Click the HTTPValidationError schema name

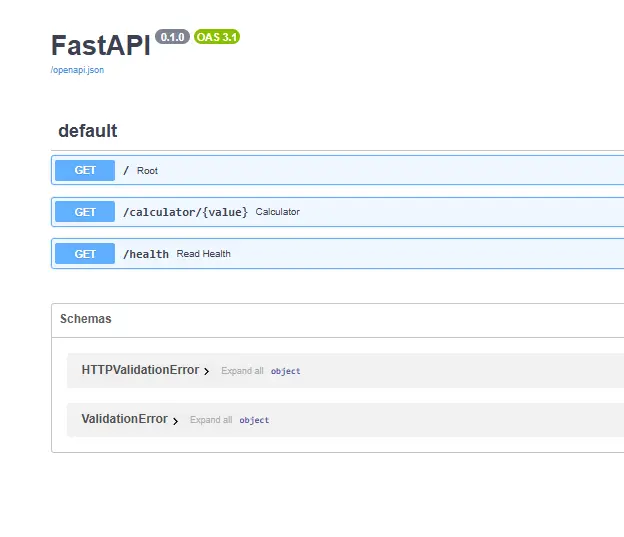click(x=140, y=370)
